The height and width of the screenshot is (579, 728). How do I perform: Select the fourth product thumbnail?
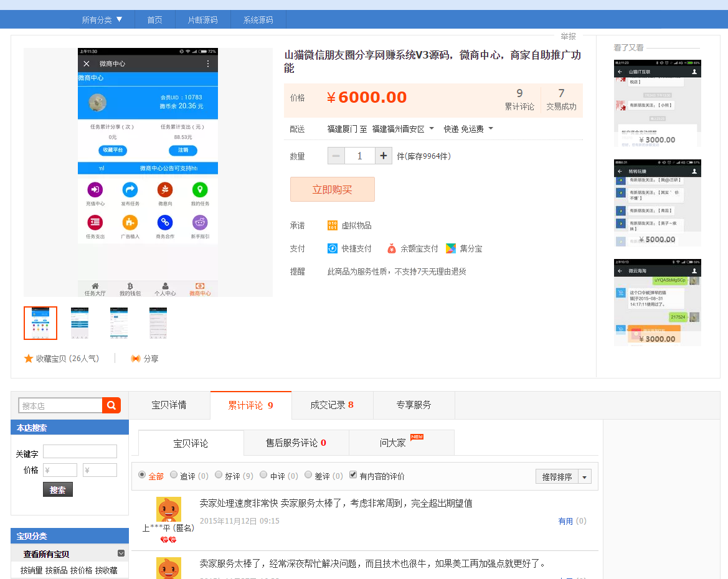click(158, 323)
